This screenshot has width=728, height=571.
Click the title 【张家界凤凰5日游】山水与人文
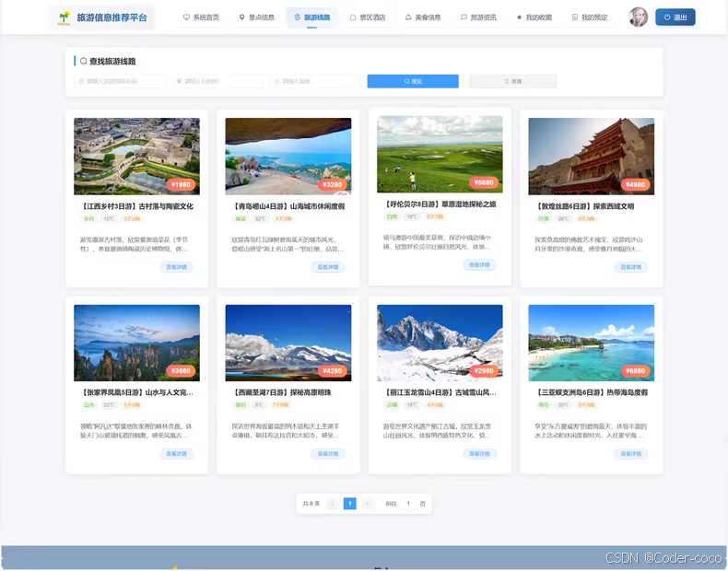coord(136,392)
